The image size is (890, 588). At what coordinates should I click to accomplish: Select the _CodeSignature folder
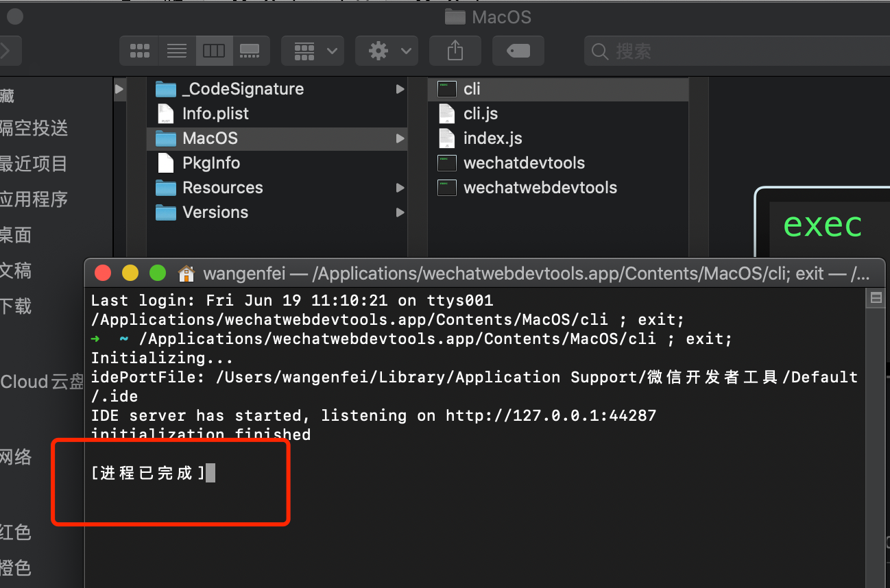[277, 89]
